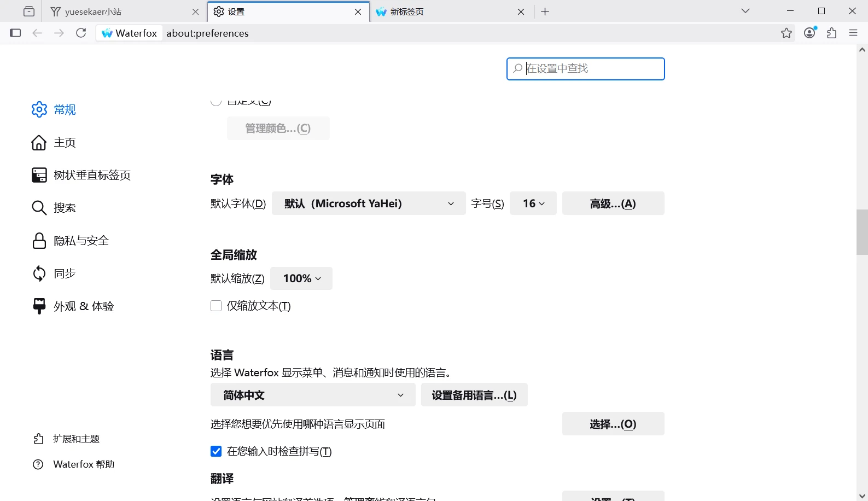
Task: Open the tab list view icon
Action: pyautogui.click(x=29, y=11)
